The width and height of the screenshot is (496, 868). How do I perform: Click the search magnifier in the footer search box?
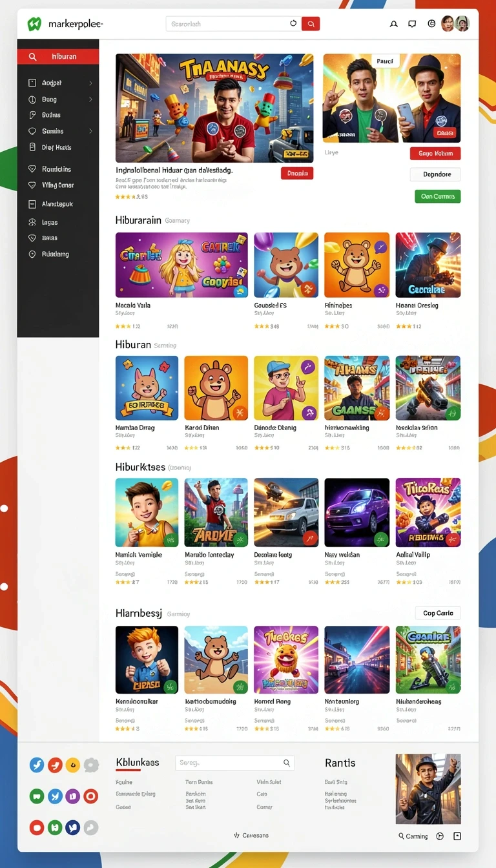click(287, 763)
